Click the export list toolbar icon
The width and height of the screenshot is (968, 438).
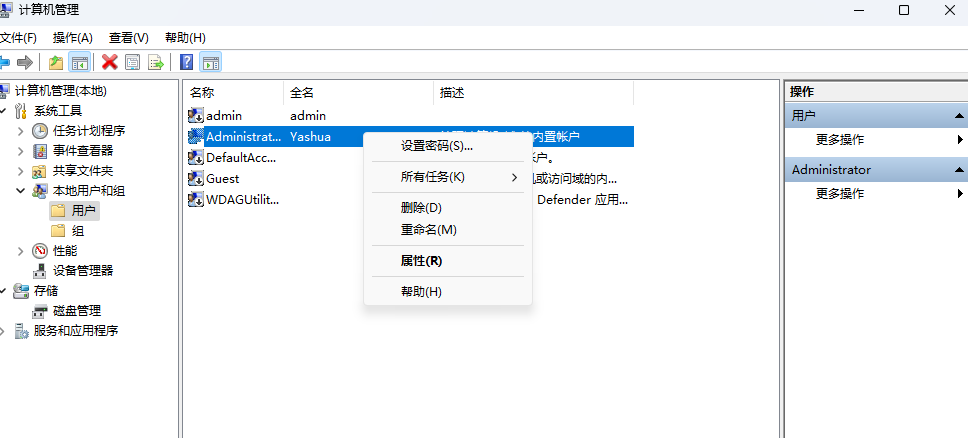156,62
